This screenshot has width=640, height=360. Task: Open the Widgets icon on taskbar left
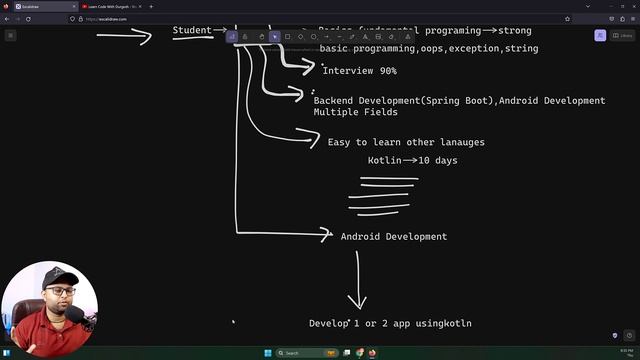click(x=6, y=353)
